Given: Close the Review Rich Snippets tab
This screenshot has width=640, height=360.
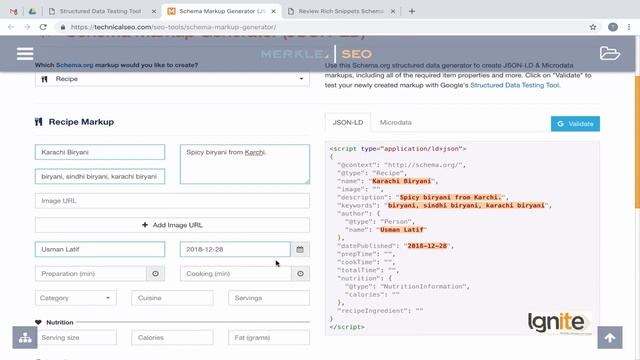Looking at the screenshot, I should (x=393, y=11).
